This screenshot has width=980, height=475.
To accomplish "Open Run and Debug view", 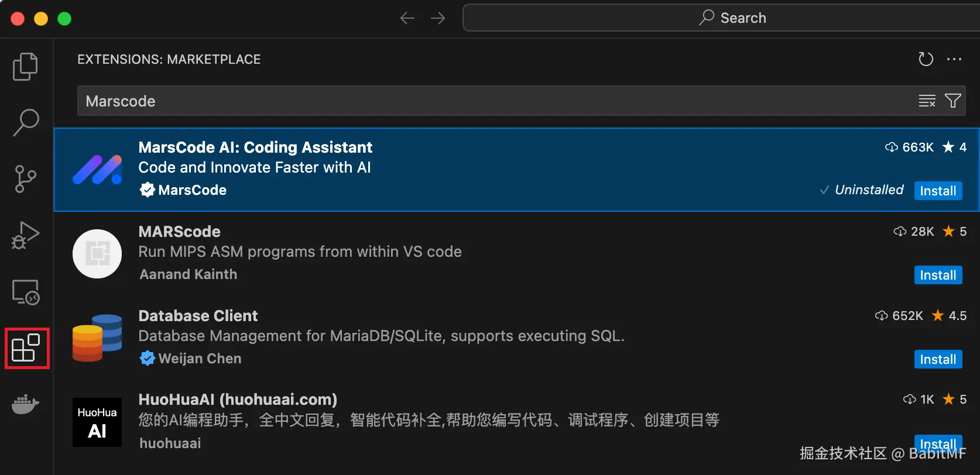I will point(25,235).
